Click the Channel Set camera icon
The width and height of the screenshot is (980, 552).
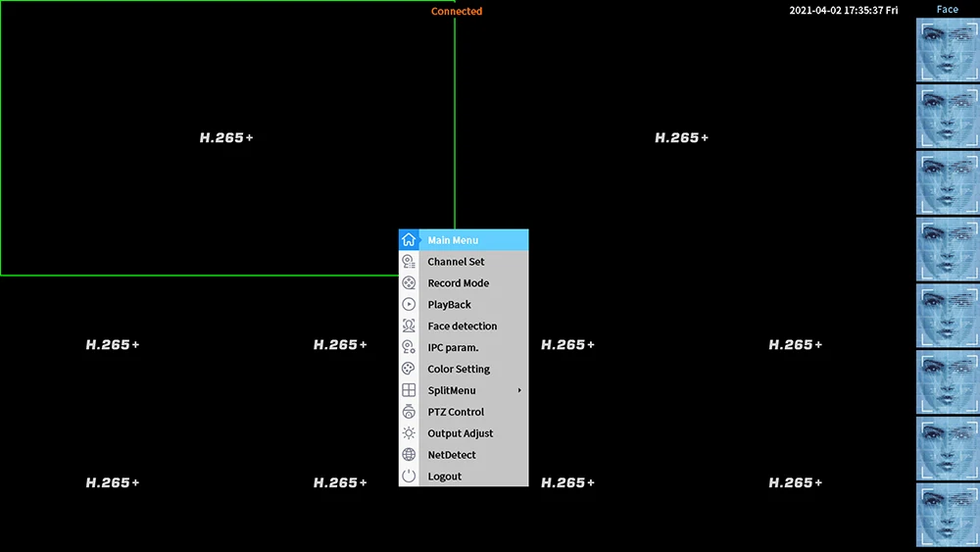(x=409, y=262)
